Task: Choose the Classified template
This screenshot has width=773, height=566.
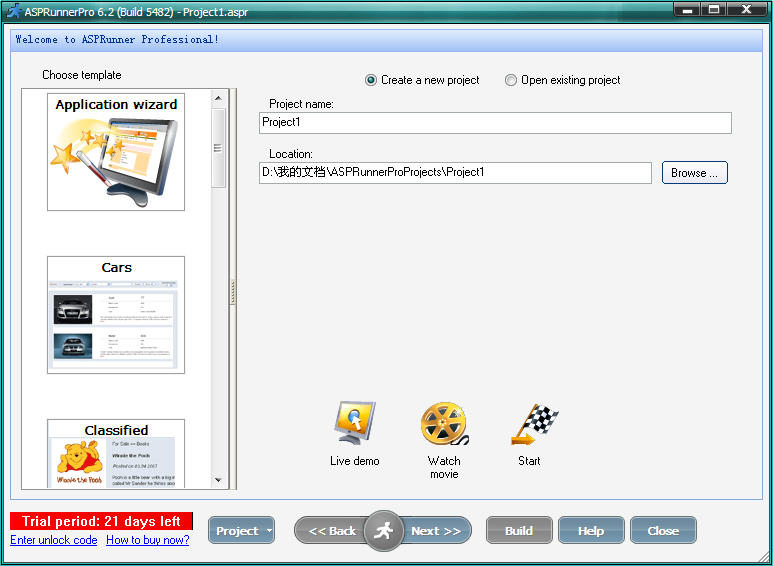Action: coord(116,454)
